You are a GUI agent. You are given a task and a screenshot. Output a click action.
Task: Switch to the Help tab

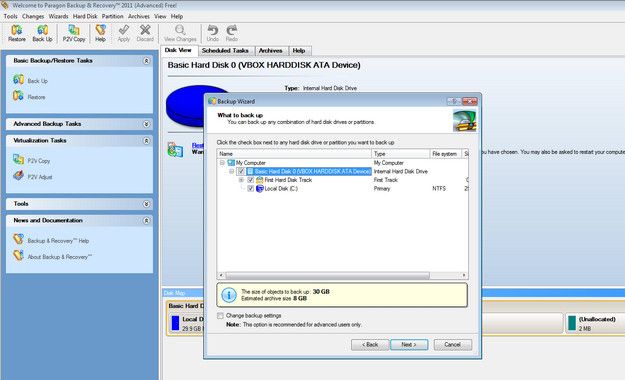[299, 51]
